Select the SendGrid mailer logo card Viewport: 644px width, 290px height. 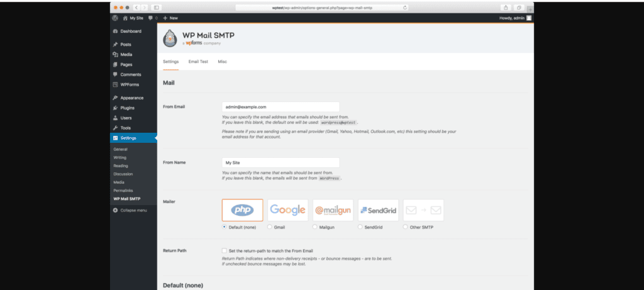pyautogui.click(x=378, y=210)
